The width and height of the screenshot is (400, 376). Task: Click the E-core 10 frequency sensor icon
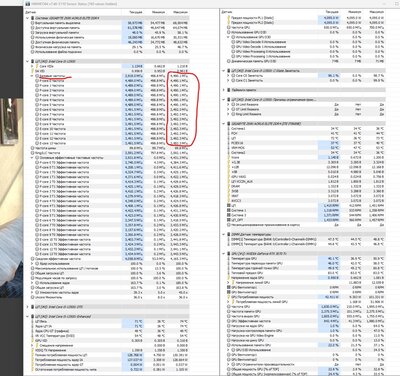tap(37, 129)
